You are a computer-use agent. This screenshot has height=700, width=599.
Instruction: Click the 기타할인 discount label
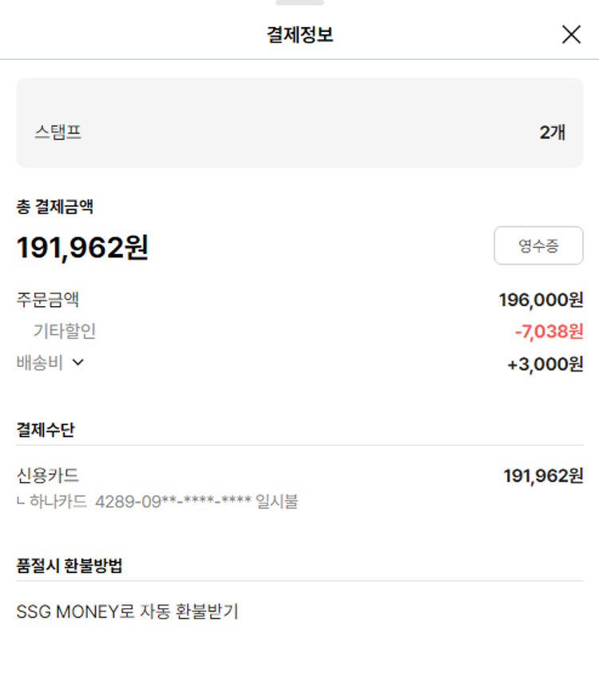pyautogui.click(x=65, y=331)
